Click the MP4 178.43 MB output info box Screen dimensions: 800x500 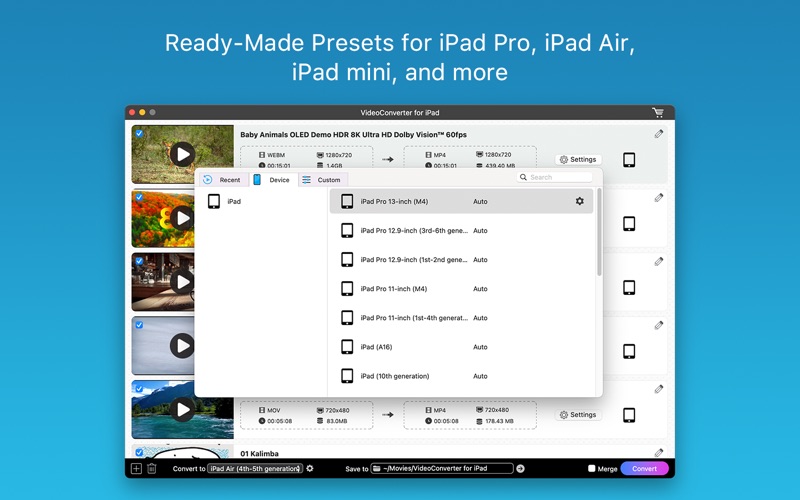point(470,415)
